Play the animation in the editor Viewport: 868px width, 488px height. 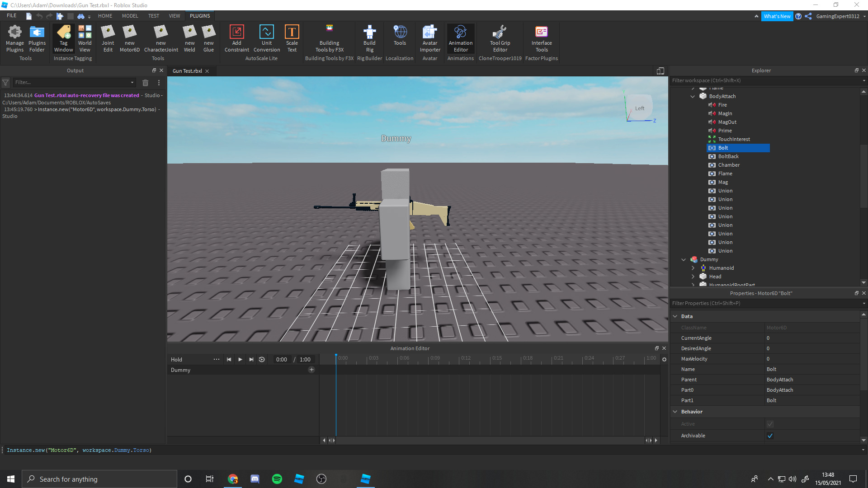pos(240,360)
